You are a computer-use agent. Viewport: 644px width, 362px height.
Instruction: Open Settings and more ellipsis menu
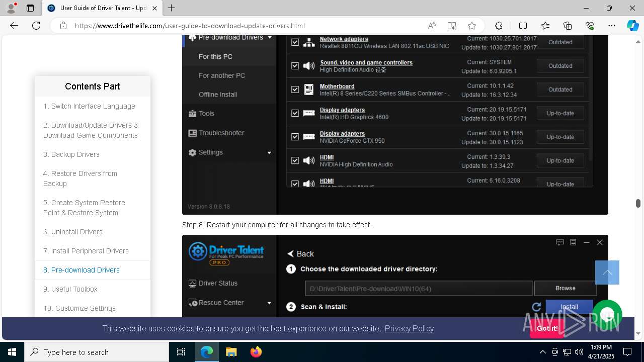point(612,26)
